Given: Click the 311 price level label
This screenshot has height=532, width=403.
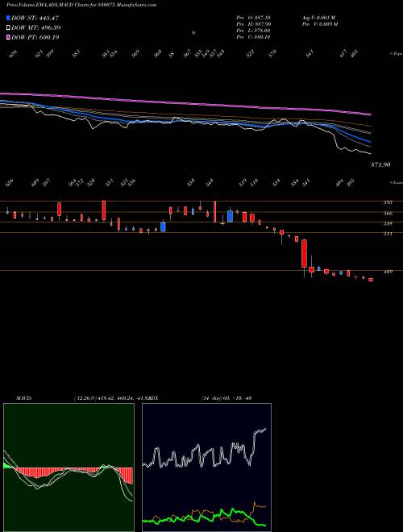Looking at the screenshot, I should 388,234.
